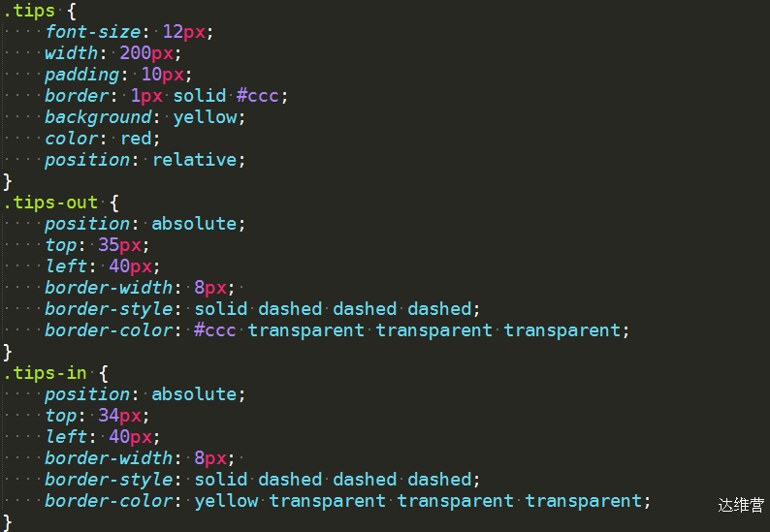Click the yellow background value
The height and width of the screenshot is (532, 770).
pos(205,117)
